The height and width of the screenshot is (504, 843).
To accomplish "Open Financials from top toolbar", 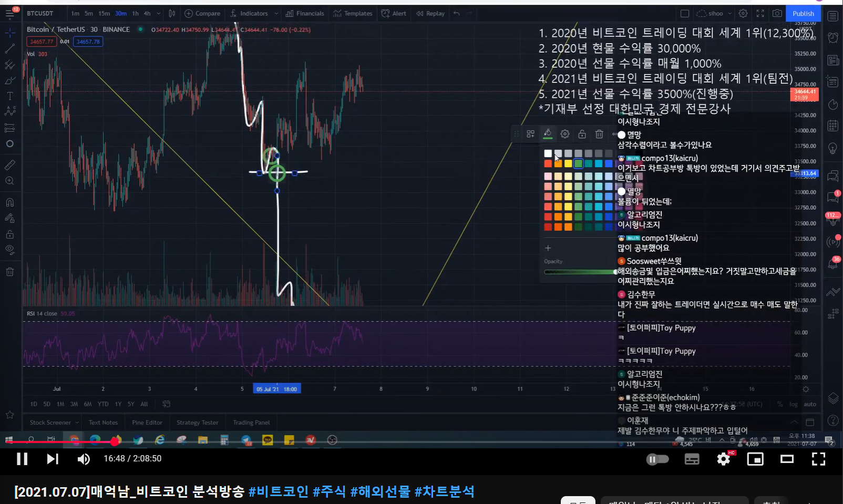I will [305, 13].
